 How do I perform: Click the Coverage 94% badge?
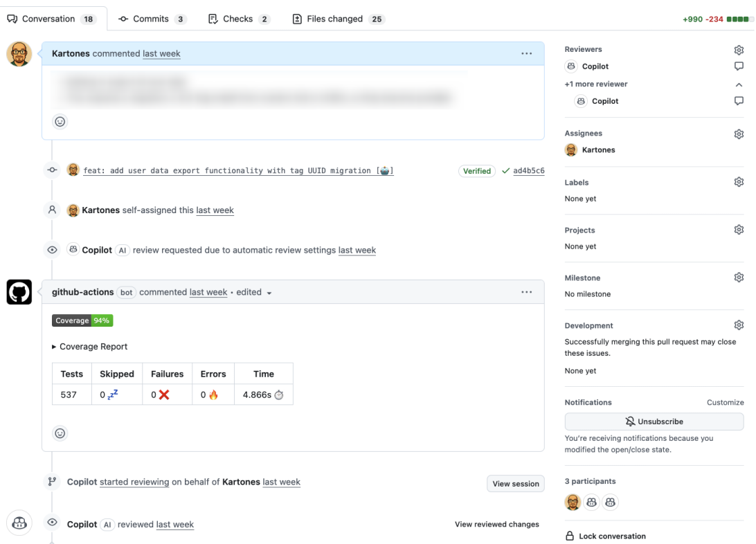82,320
